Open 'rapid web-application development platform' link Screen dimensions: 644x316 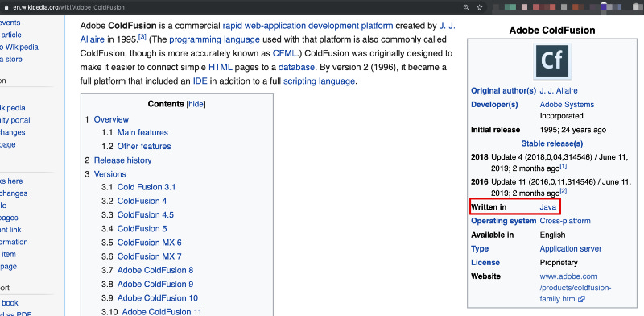(308, 26)
